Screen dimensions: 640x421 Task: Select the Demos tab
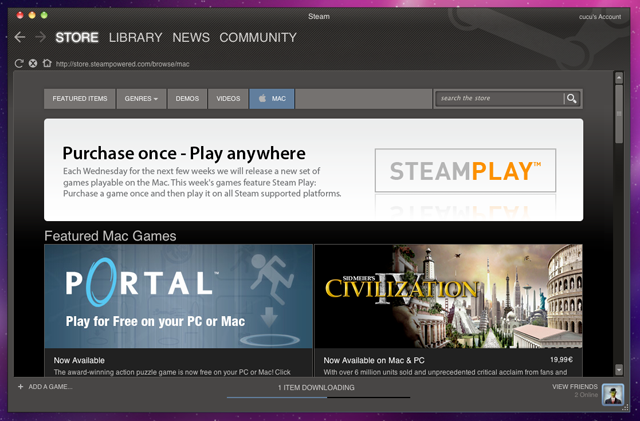tap(187, 99)
